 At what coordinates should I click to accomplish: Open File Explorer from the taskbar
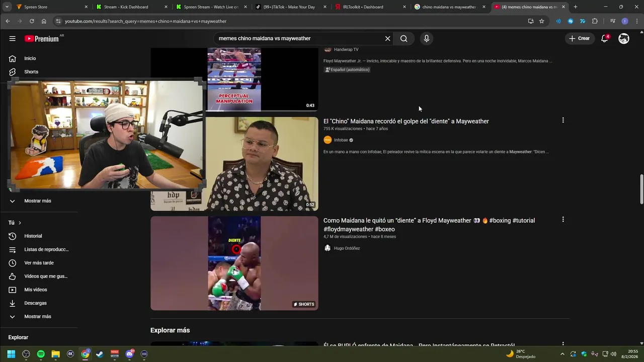coord(55,354)
